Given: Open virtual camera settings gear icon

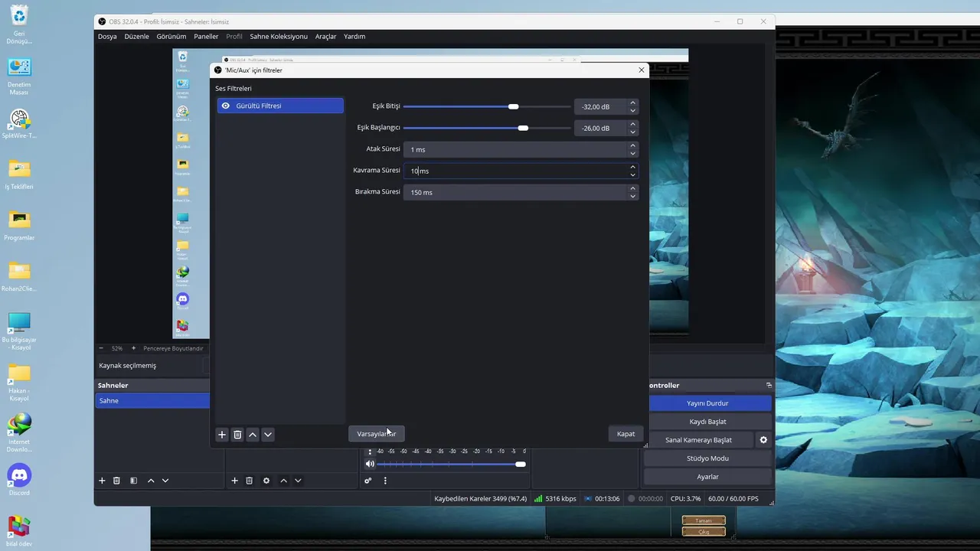Looking at the screenshot, I should pos(763,440).
